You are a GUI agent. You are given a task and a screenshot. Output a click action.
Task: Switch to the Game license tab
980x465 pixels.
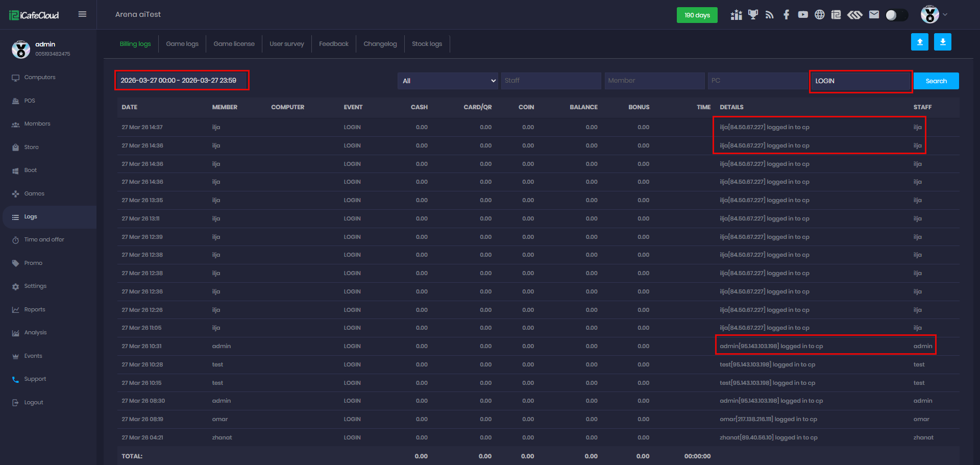point(234,44)
